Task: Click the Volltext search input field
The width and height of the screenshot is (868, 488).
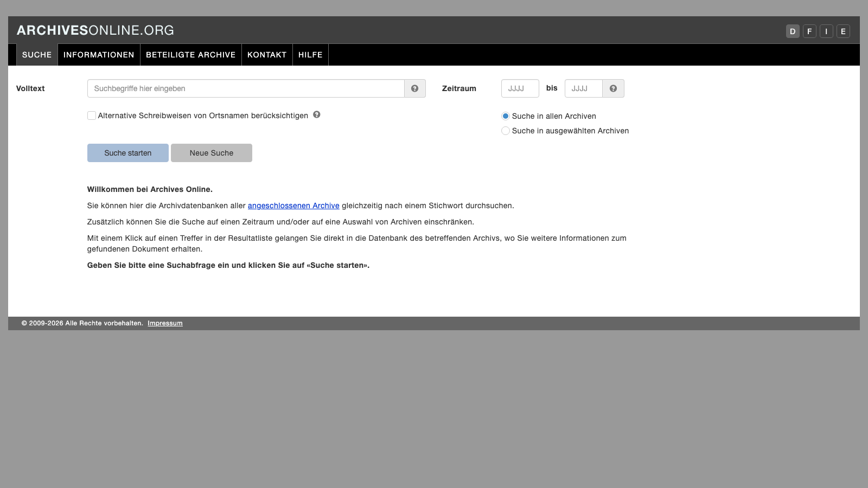Action: (x=245, y=88)
